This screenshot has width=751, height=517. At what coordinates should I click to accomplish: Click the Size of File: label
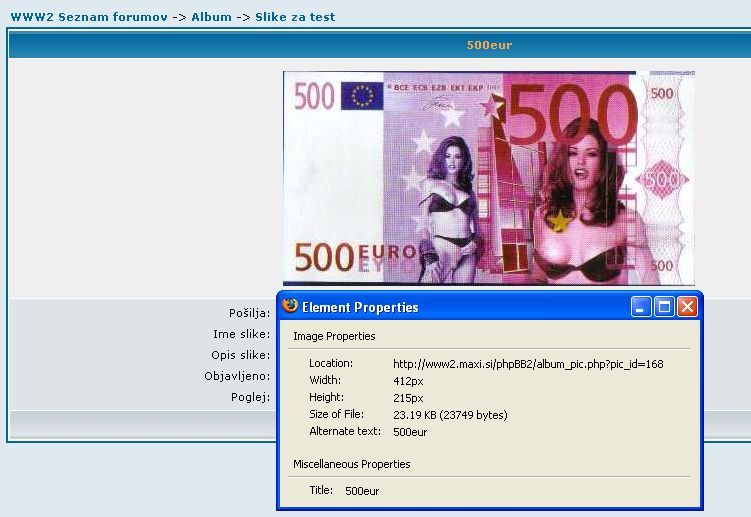coord(337,414)
